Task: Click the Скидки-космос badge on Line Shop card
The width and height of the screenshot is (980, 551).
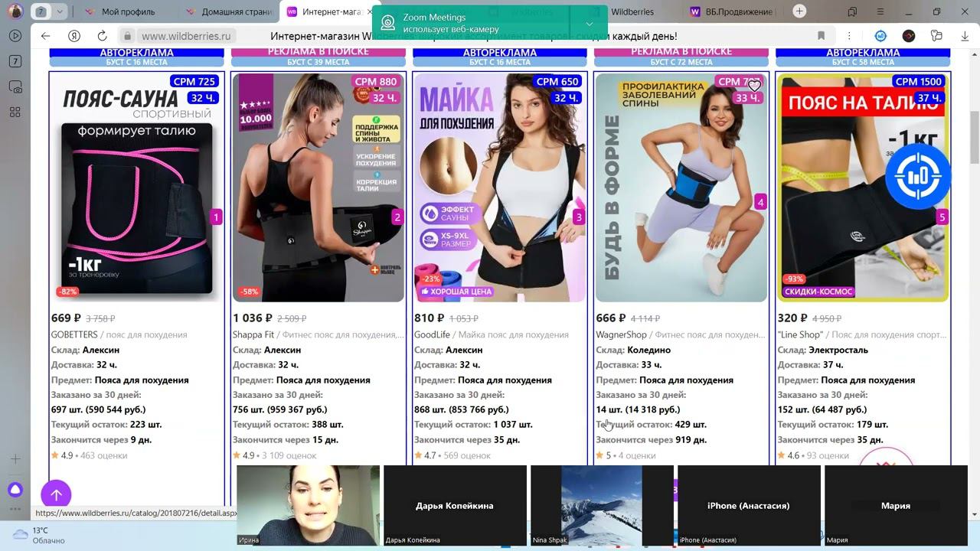Action: click(818, 292)
